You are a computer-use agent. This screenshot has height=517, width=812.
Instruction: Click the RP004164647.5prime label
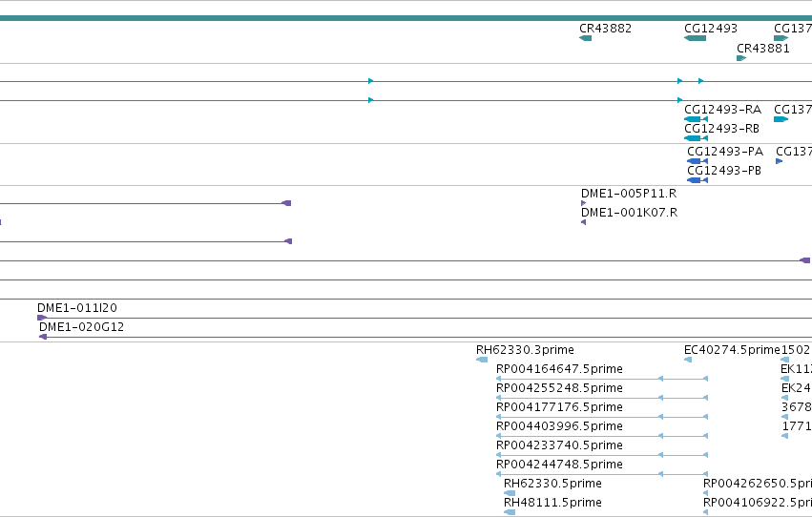559,369
